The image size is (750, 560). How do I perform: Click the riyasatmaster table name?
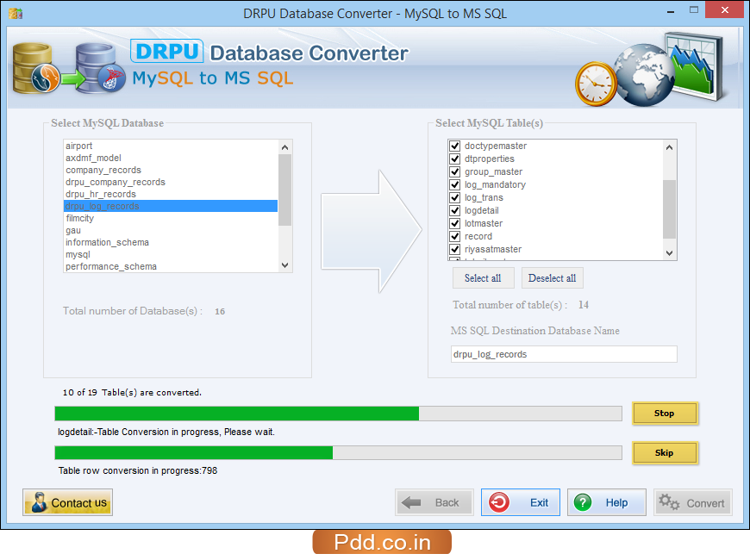(493, 249)
